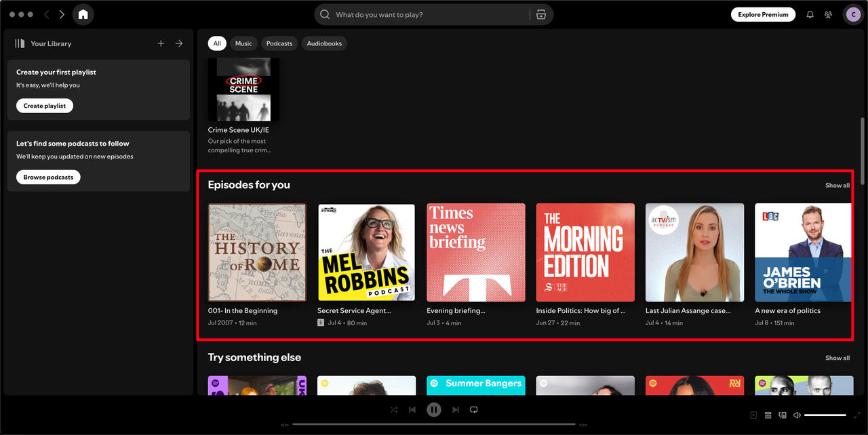This screenshot has height=435, width=868.
Task: Navigate forward with the right chevron
Action: coord(62,14)
